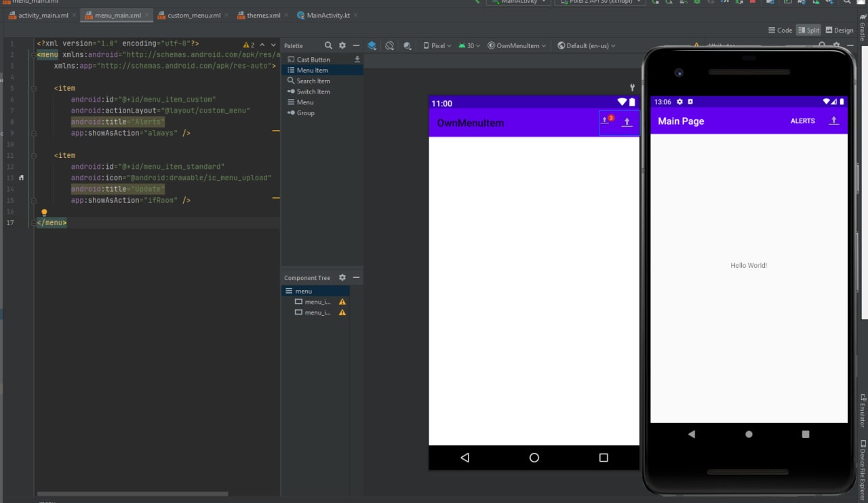Viewport: 868px width, 503px height.
Task: Go to previous highlighted error arrow
Action: (x=262, y=45)
